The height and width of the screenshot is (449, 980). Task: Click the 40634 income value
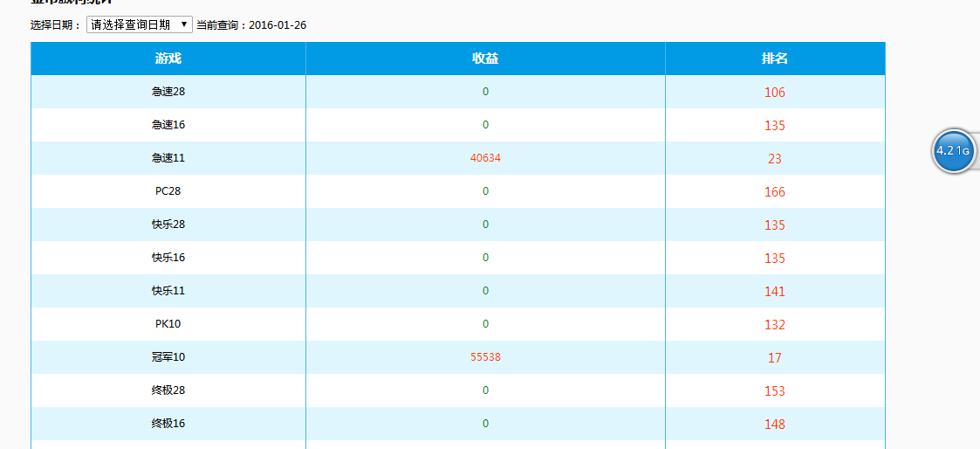tap(485, 158)
